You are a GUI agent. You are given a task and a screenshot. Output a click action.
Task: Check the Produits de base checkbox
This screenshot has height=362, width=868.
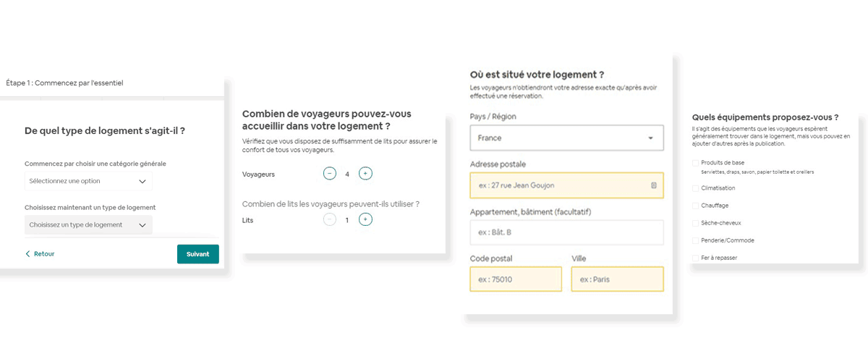(x=695, y=163)
